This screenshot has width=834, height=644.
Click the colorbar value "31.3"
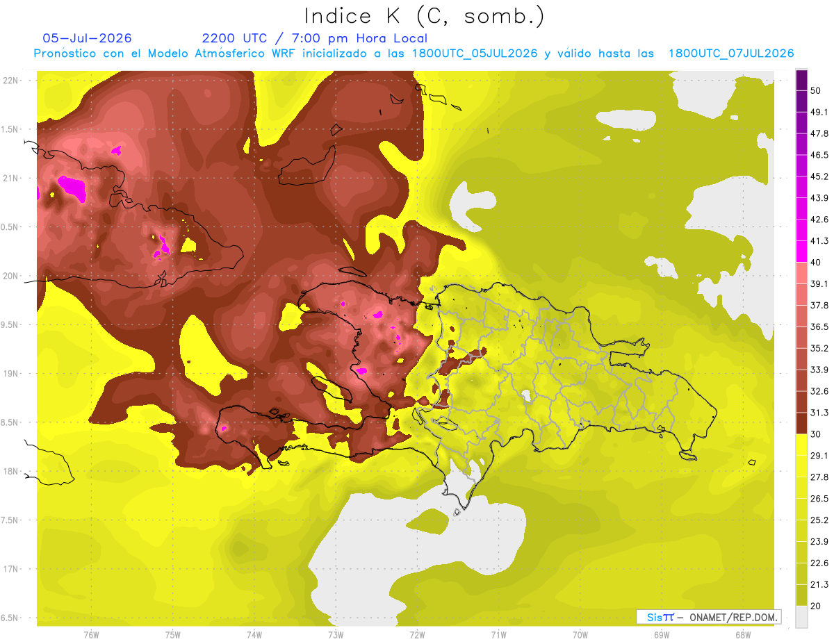point(819,413)
